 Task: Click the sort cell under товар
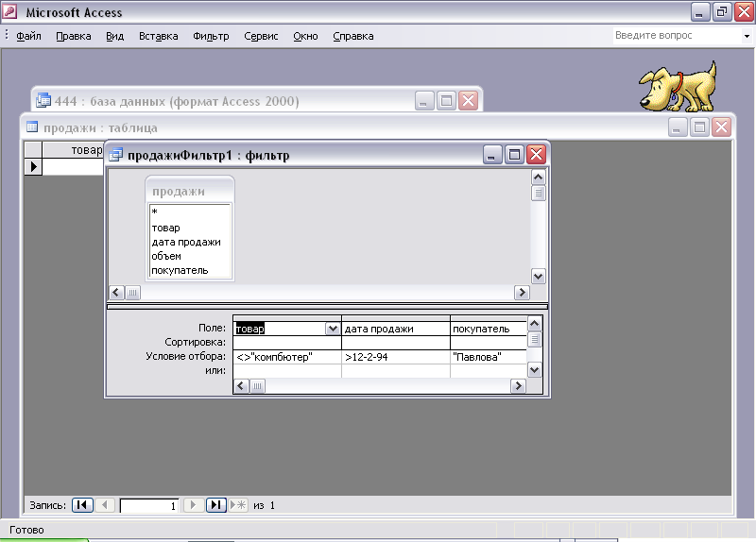coord(287,343)
